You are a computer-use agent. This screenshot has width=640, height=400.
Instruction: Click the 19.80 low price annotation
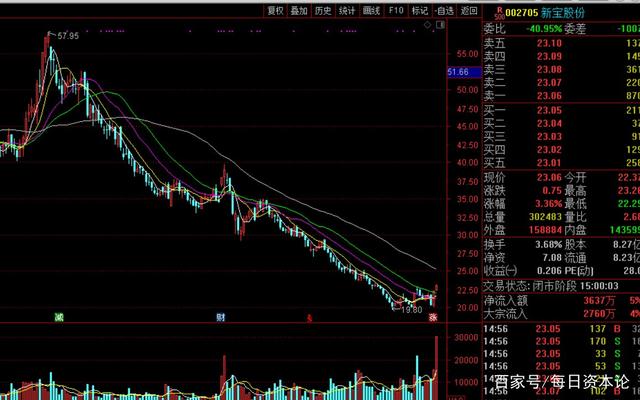[x=411, y=310]
